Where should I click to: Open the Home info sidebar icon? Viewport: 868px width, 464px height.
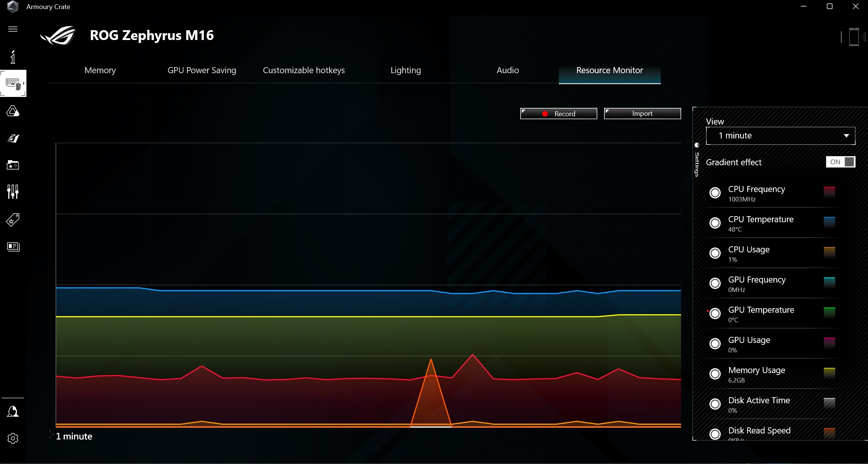click(13, 57)
